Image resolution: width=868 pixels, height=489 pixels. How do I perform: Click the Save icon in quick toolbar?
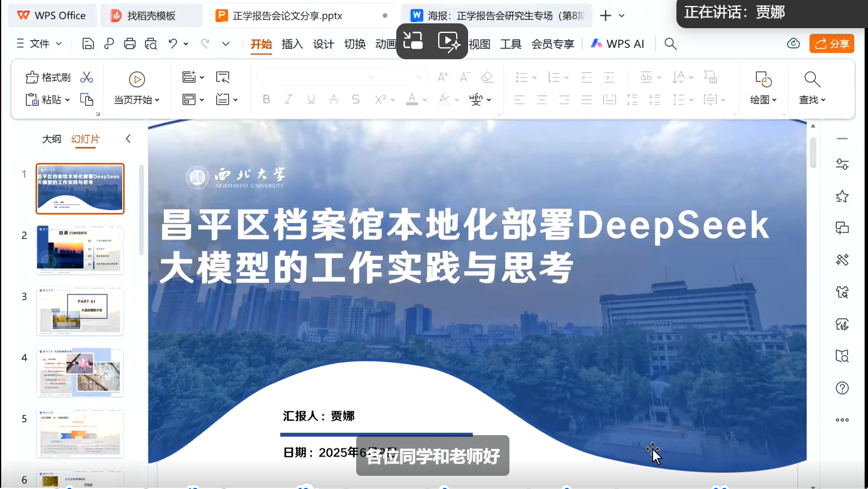click(x=88, y=44)
